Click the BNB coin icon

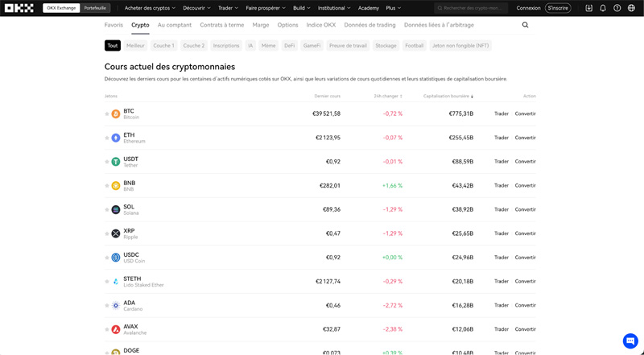click(x=116, y=186)
